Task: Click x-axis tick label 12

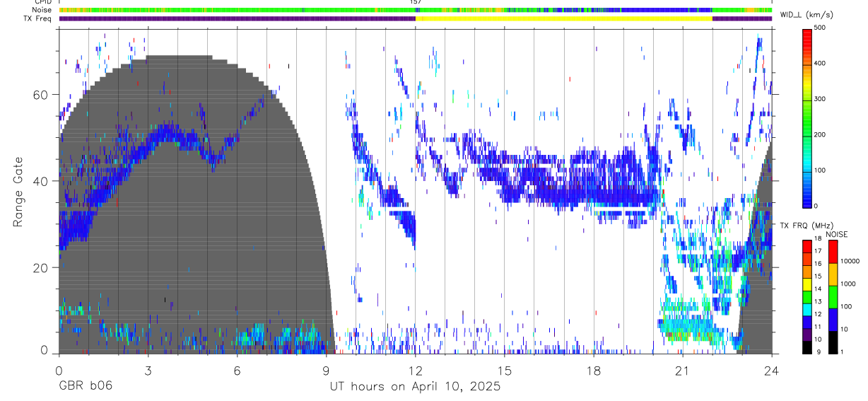Action: (x=416, y=371)
